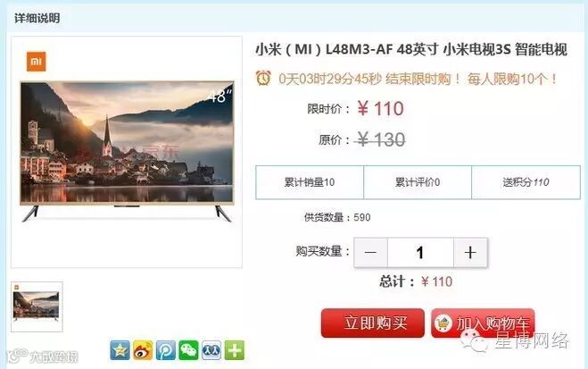Increase purchase quantity with plus button
This screenshot has height=369, width=588.
tap(470, 252)
